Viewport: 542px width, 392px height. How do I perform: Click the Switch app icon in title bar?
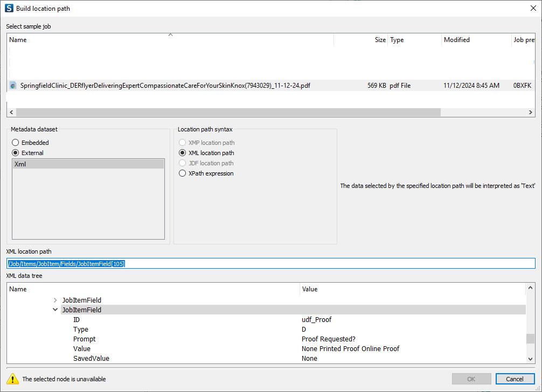point(9,8)
